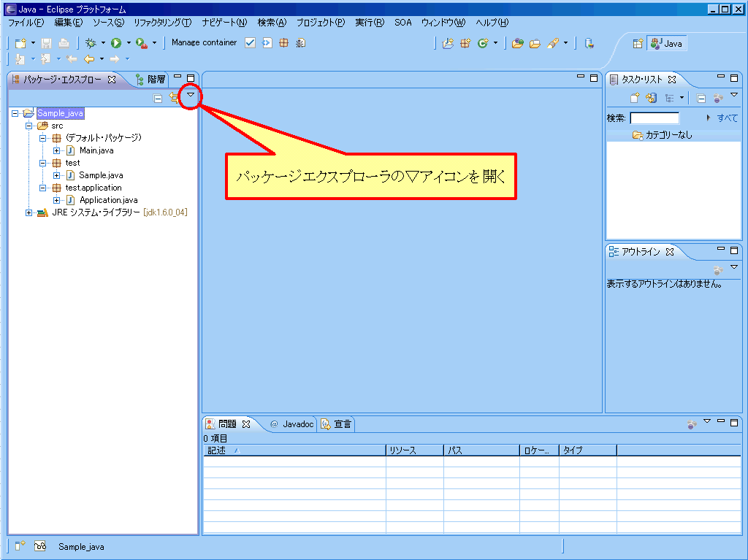The height and width of the screenshot is (560, 748).
Task: Click the External Tools run icon
Action: (141, 43)
